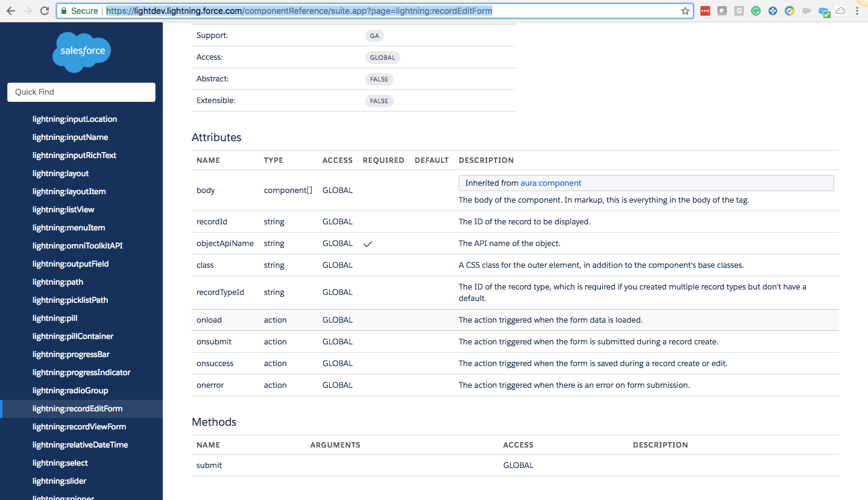Click the multicolor pencil extension icon

pos(790,11)
